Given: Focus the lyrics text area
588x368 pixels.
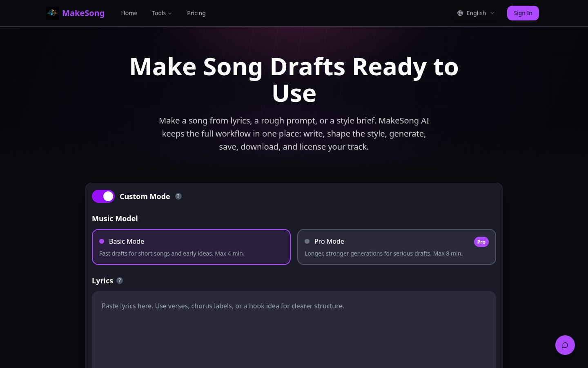Looking at the screenshot, I should pos(294,330).
